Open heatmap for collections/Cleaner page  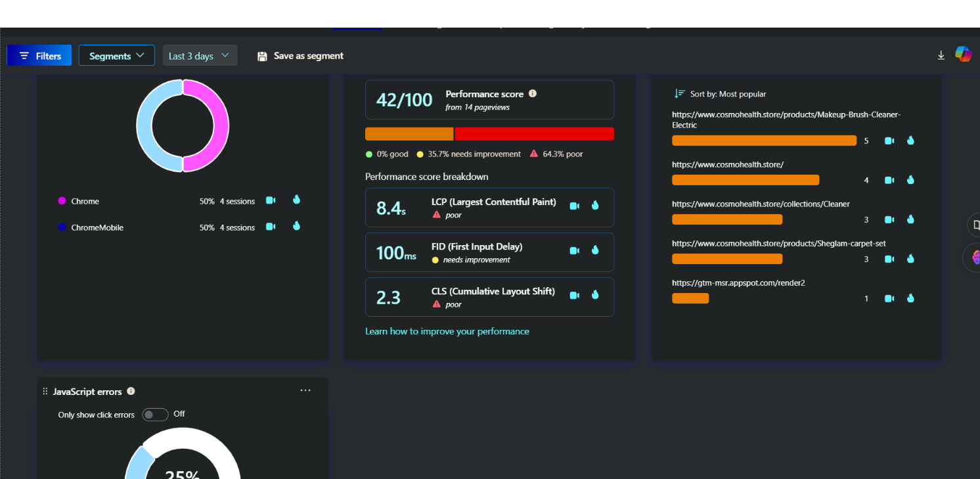[910, 219]
